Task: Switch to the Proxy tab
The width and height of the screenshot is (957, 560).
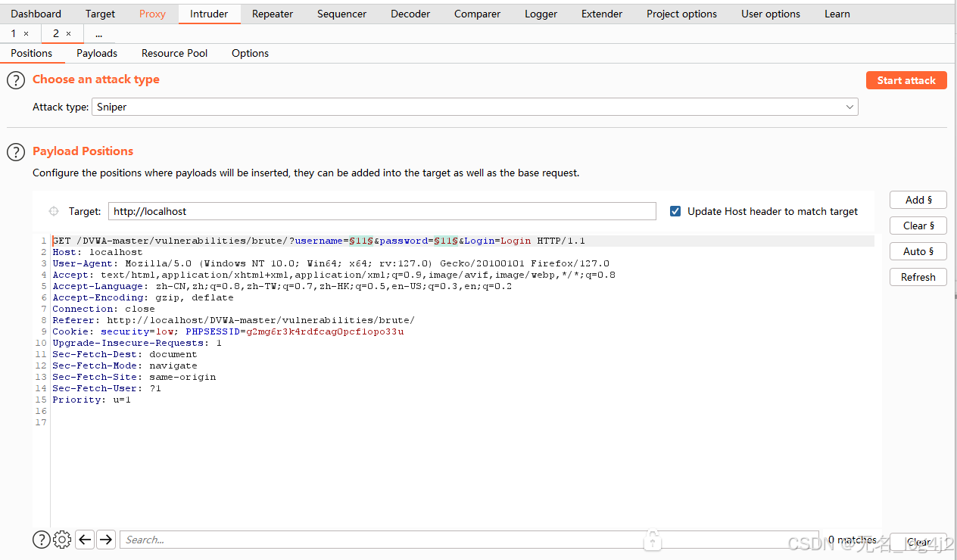Action: point(152,14)
